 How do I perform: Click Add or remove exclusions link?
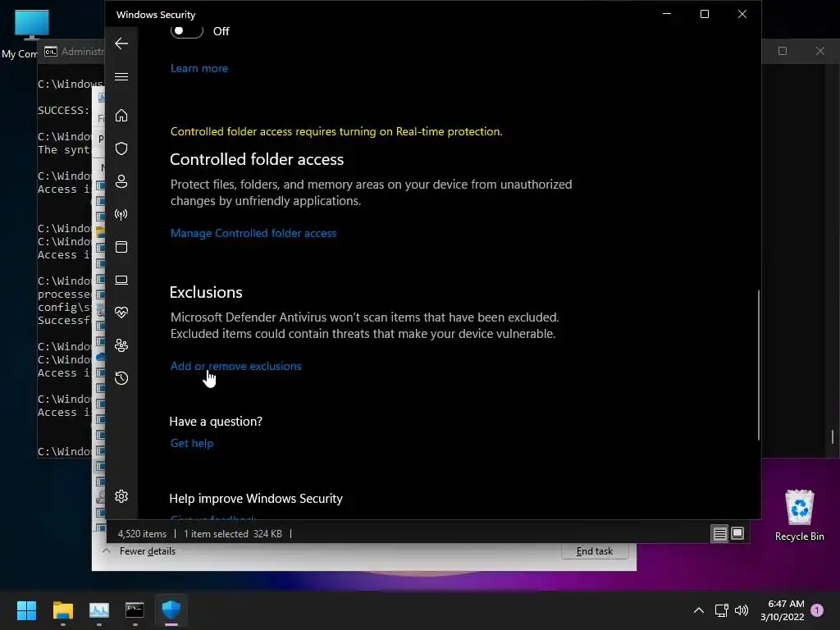tap(235, 366)
